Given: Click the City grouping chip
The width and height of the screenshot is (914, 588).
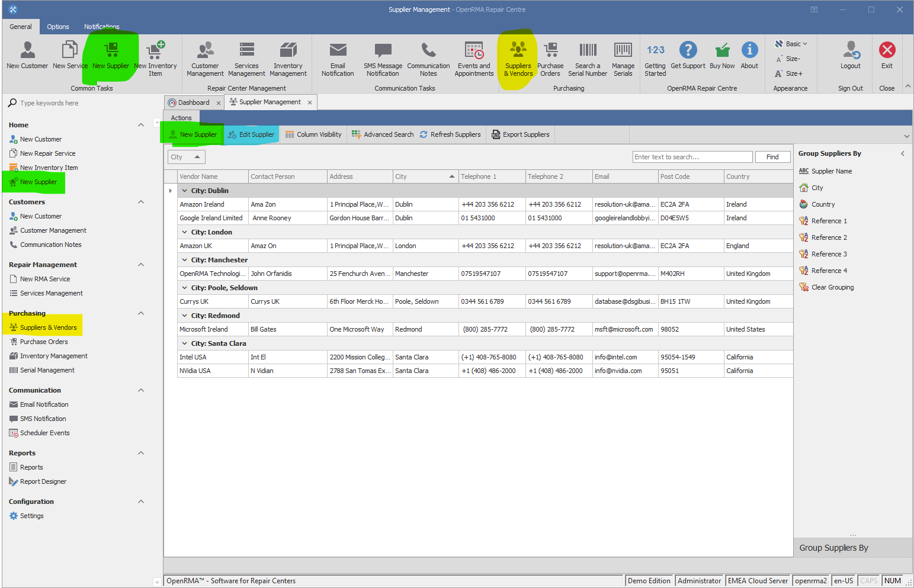Looking at the screenshot, I should [x=186, y=157].
